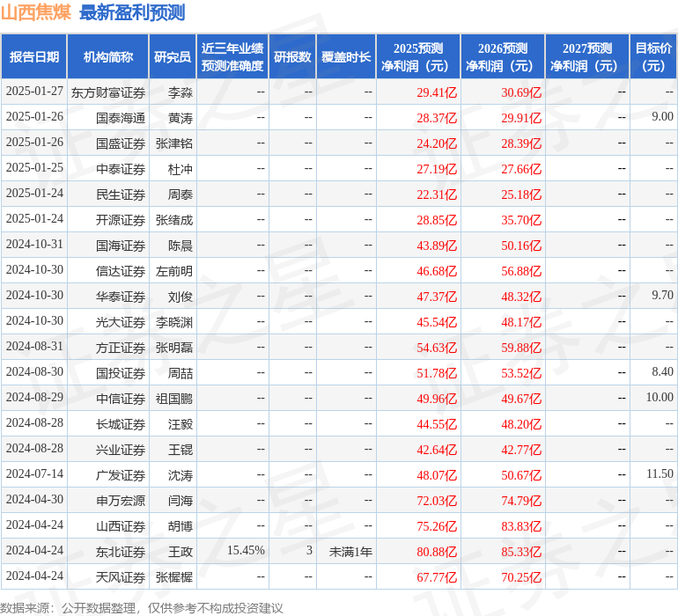
Task: Click the 目标价 column header
Action: coord(653,56)
